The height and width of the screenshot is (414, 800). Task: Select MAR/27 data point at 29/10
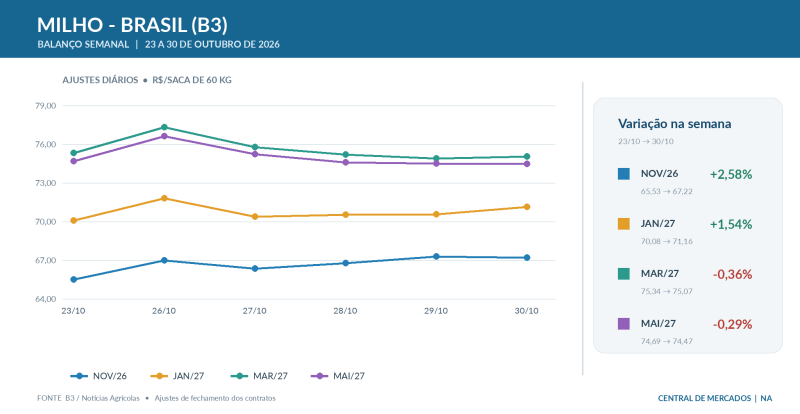[x=436, y=158]
